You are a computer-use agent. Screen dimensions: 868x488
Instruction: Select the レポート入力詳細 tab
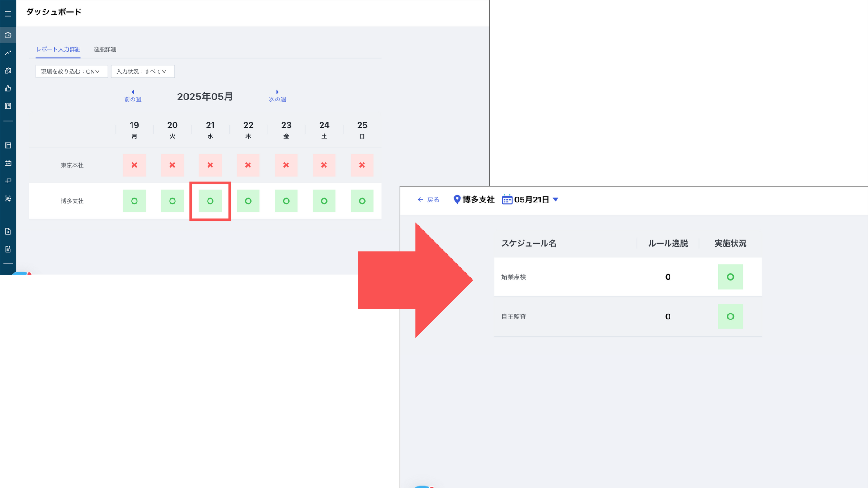(58, 49)
